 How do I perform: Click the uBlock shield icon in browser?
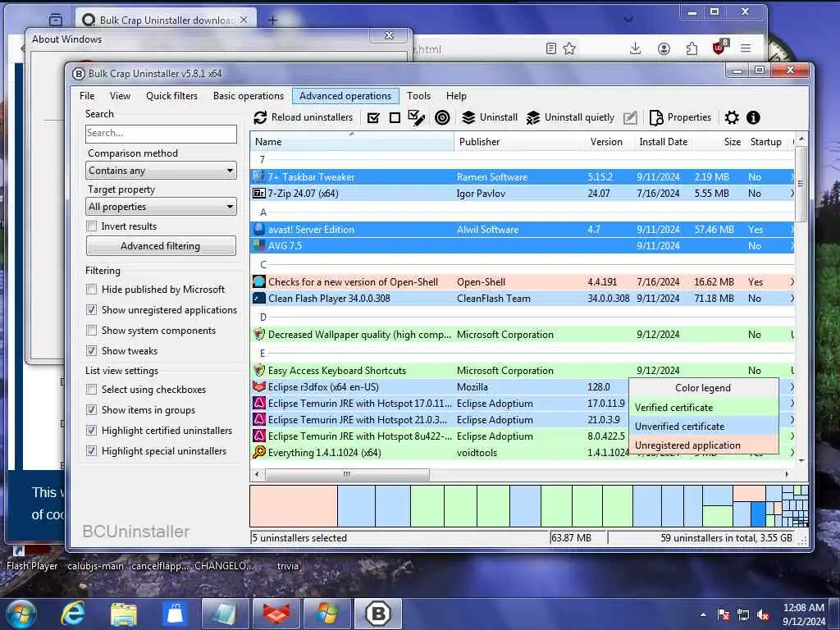point(719,48)
